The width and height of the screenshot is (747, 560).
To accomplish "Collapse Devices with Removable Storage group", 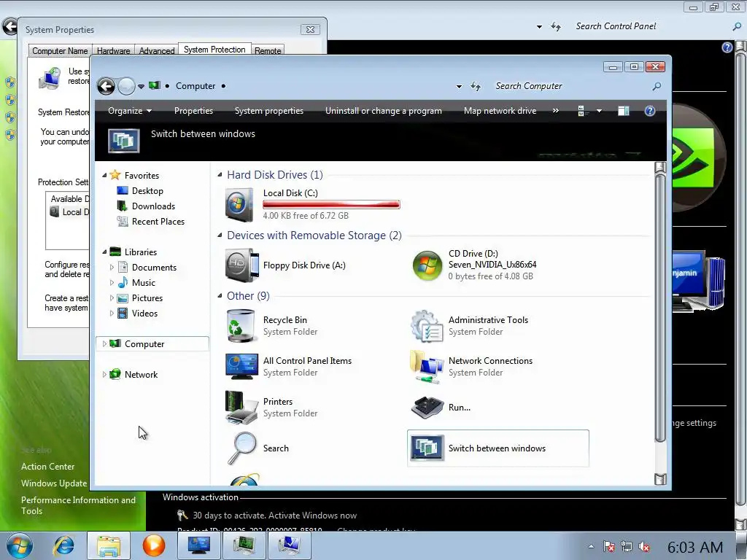I will pos(220,236).
